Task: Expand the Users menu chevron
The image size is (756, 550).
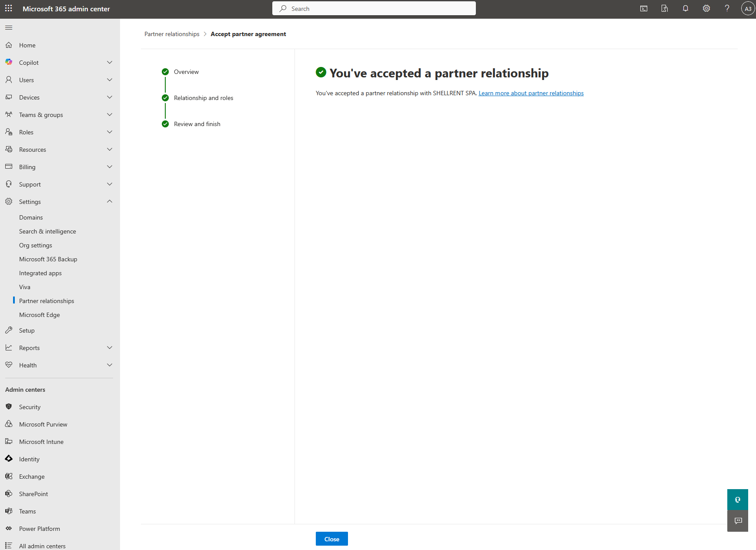Action: (x=110, y=80)
